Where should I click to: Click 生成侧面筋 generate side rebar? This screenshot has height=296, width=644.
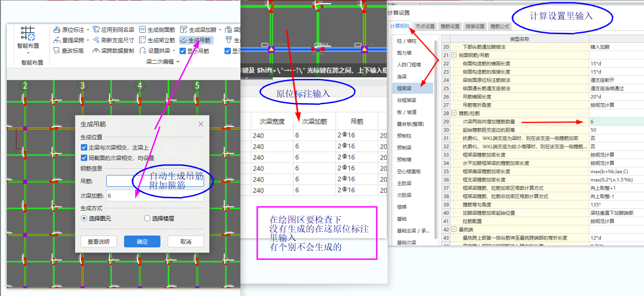coord(157,30)
